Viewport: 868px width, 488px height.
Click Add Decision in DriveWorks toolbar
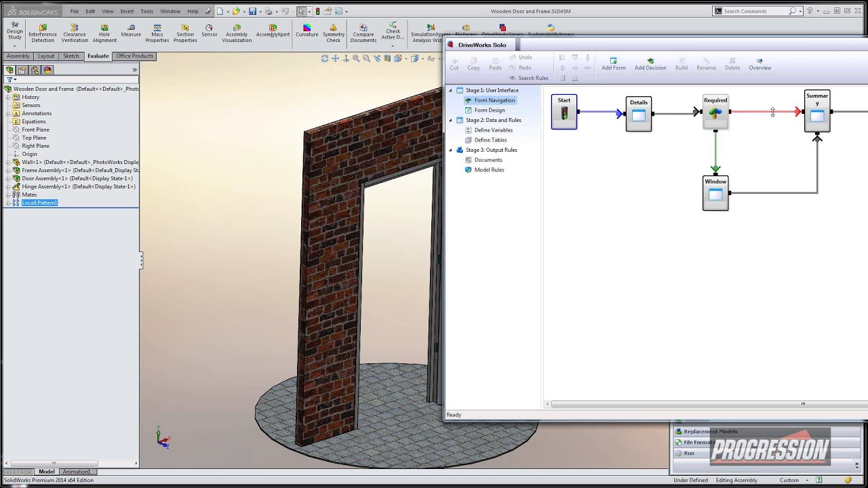650,64
